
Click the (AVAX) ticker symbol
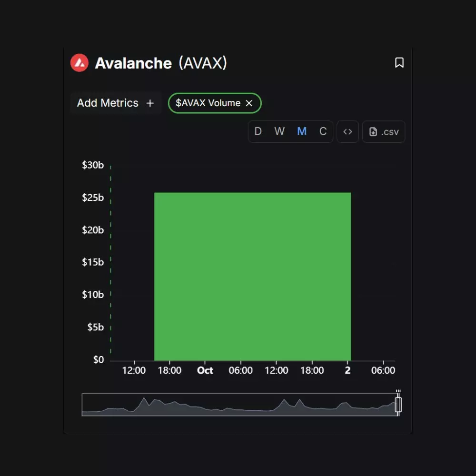(x=203, y=63)
